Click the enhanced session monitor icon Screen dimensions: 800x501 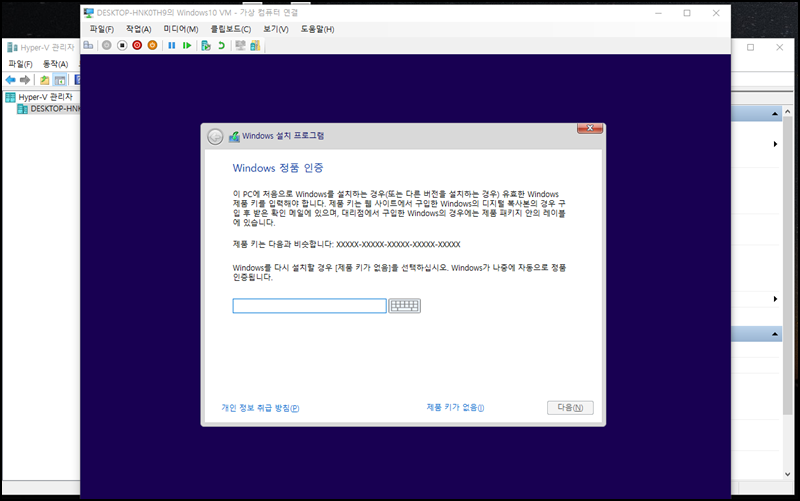(x=240, y=45)
